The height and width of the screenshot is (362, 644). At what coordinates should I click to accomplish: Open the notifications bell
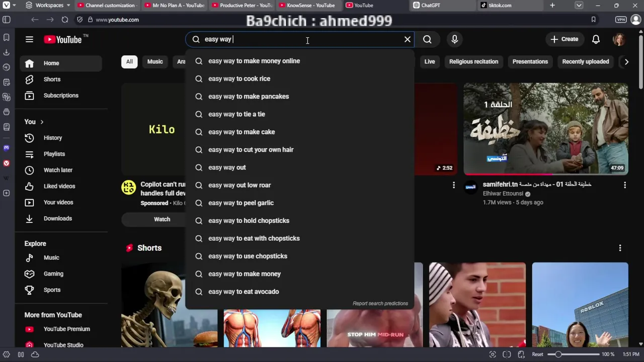pyautogui.click(x=596, y=39)
